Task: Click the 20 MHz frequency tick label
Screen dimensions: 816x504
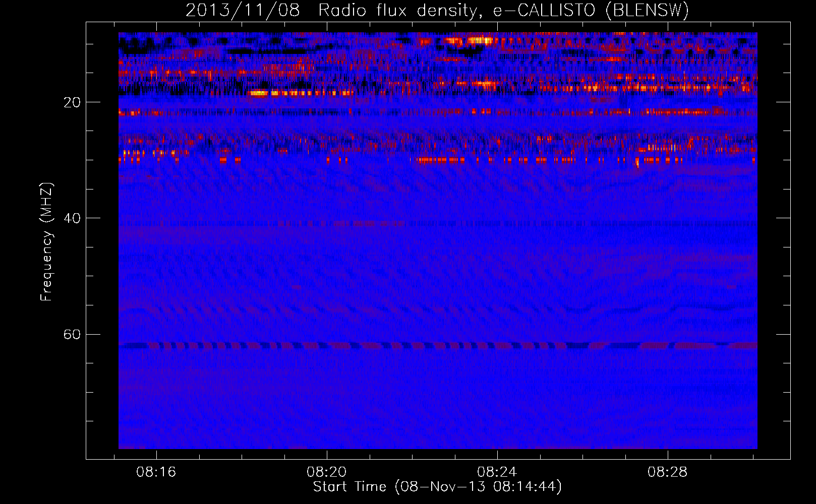Action: click(x=72, y=102)
